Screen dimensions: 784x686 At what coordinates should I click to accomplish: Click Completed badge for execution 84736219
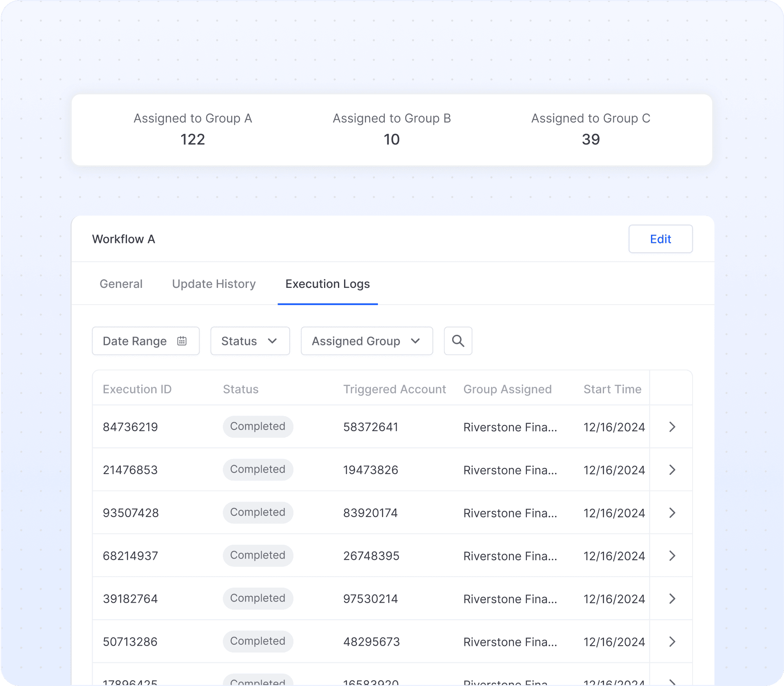pos(258,426)
